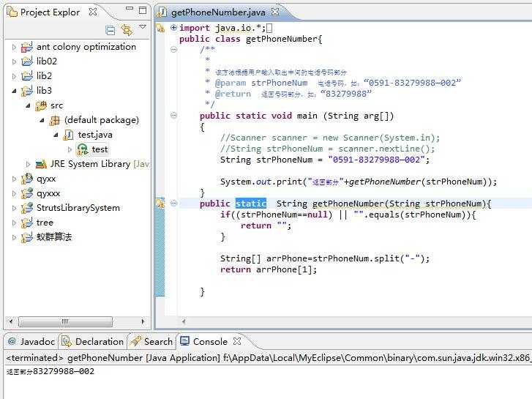The height and width of the screenshot is (399, 532).
Task: Click the StrutsLibrarySystem project icon
Action: 27,208
